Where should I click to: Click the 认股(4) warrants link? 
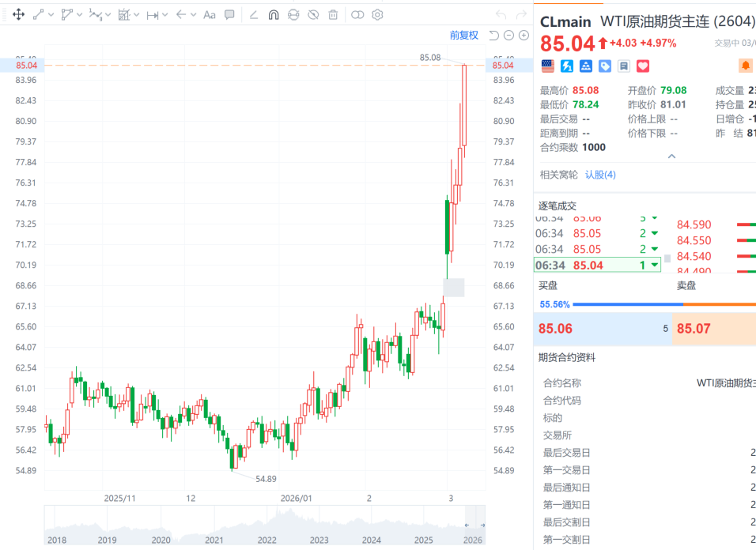[600, 175]
